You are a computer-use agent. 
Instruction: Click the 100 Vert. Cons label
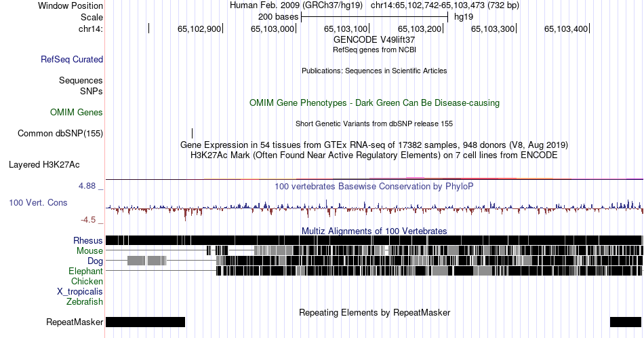coord(38,202)
